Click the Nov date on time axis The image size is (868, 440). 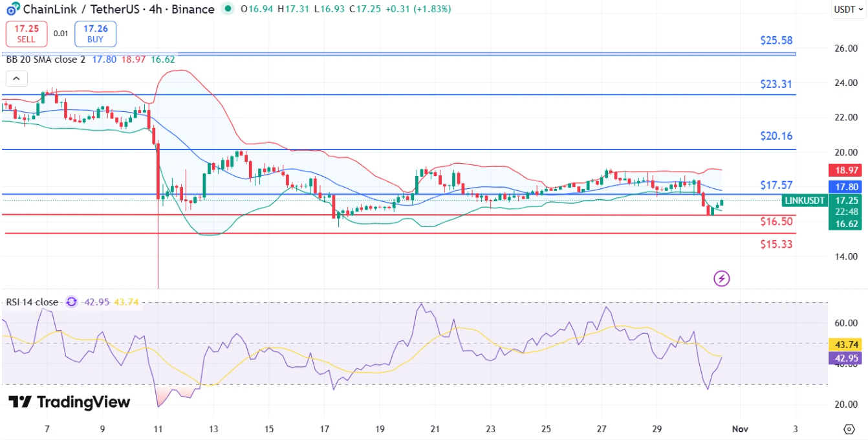(x=740, y=429)
